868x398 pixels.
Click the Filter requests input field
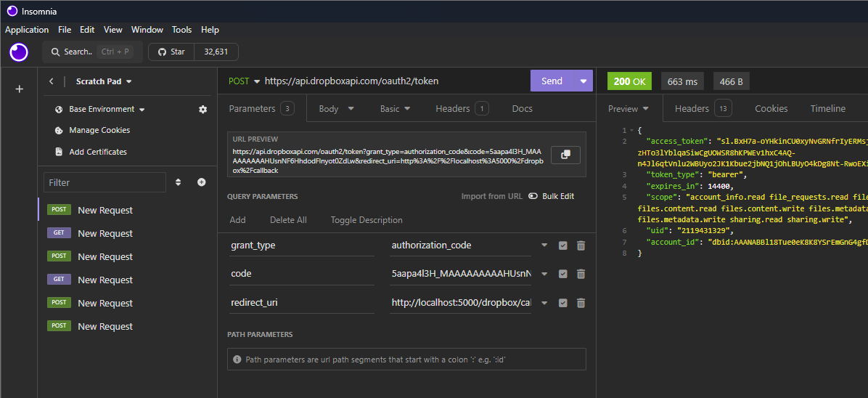pyautogui.click(x=105, y=182)
